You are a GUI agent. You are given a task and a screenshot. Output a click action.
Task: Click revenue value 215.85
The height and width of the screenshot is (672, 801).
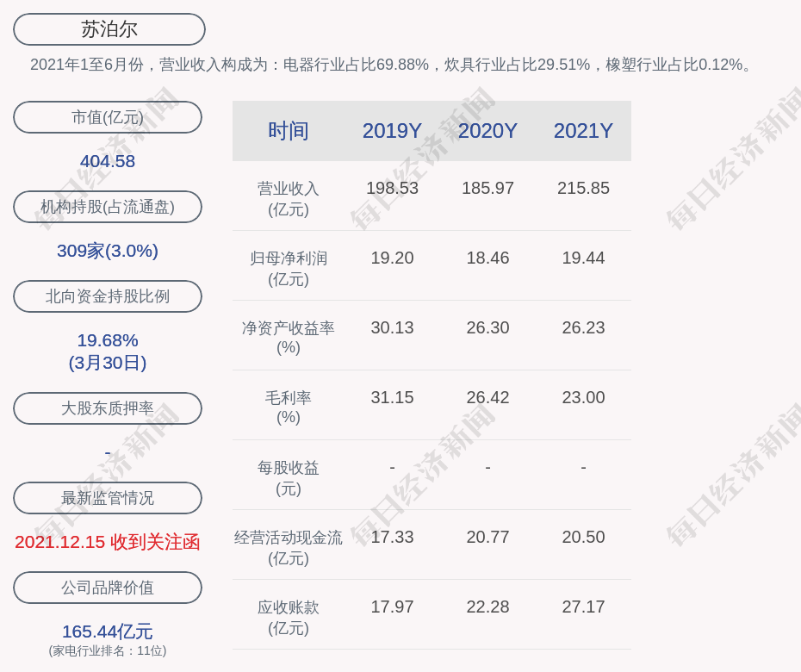(x=583, y=188)
